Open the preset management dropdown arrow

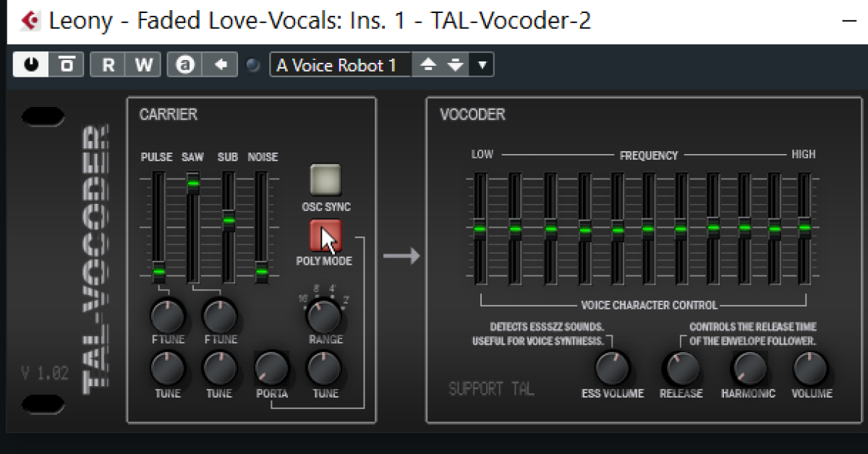(482, 65)
